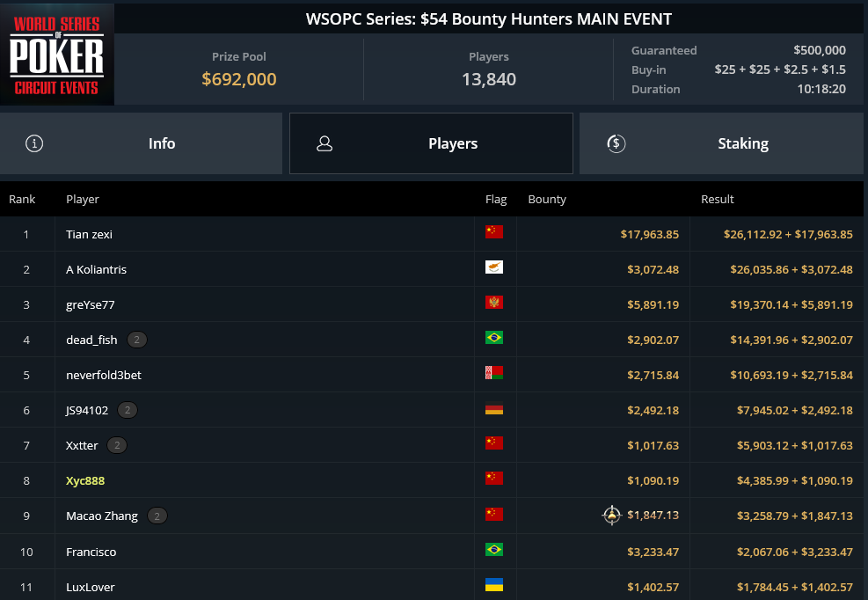Click the Belarus flag next to neverfold3bet
The width and height of the screenshot is (868, 600).
coord(493,372)
